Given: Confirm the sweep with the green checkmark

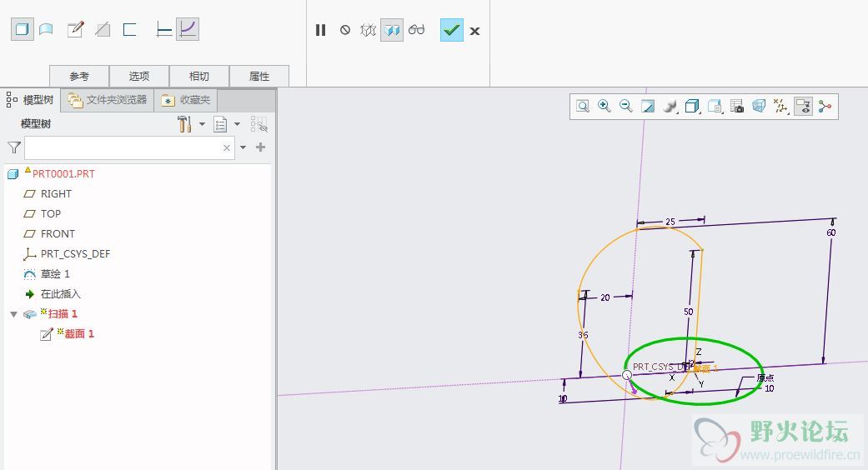Looking at the screenshot, I should pos(452,30).
